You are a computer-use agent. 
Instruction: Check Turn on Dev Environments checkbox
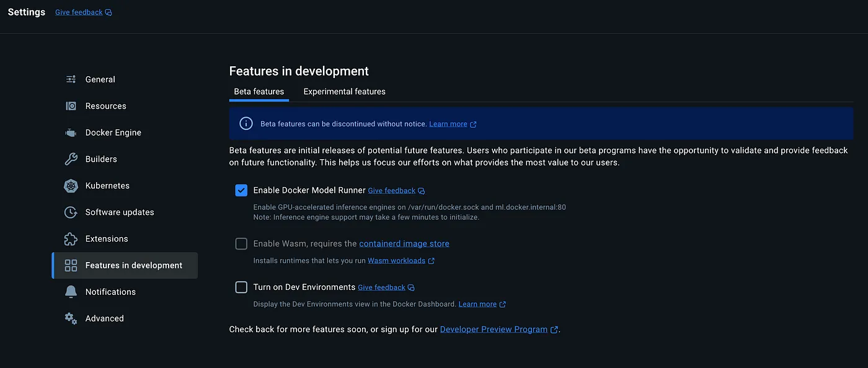click(x=241, y=287)
